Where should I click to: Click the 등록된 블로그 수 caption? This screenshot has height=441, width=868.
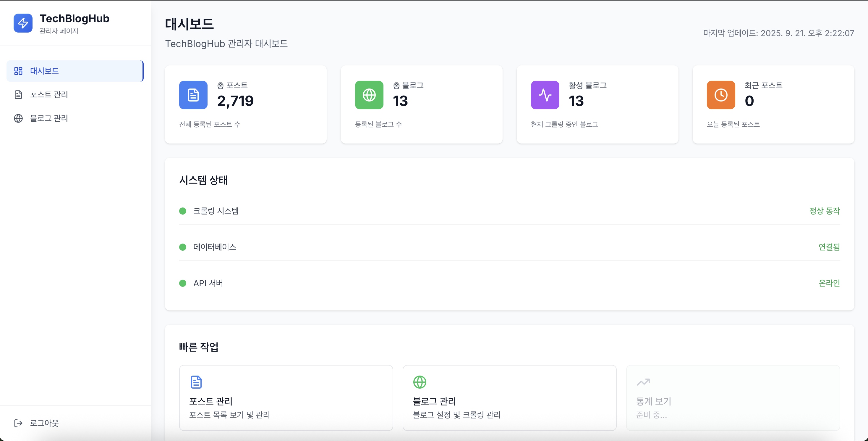tap(378, 125)
